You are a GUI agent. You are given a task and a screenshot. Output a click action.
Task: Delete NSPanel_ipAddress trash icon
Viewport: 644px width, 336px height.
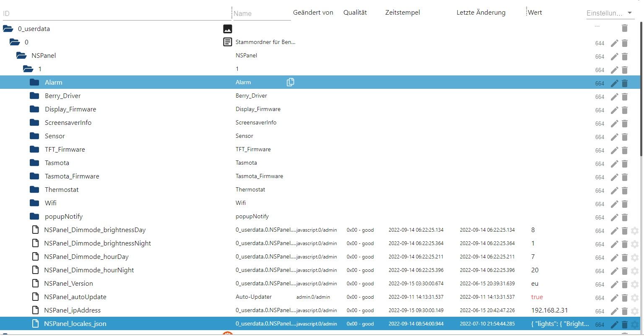pyautogui.click(x=625, y=311)
